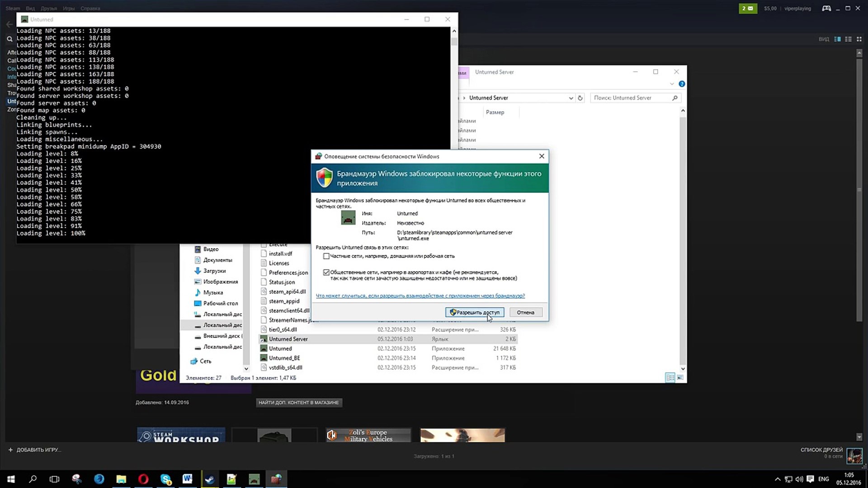868x488 pixels.
Task: Click the Steam back arrow
Action: pyautogui.click(x=9, y=24)
